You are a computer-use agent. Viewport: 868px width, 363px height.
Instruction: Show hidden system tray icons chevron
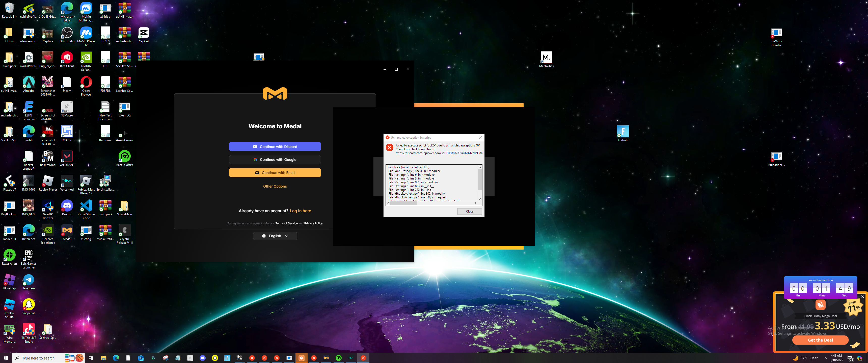click(x=825, y=358)
